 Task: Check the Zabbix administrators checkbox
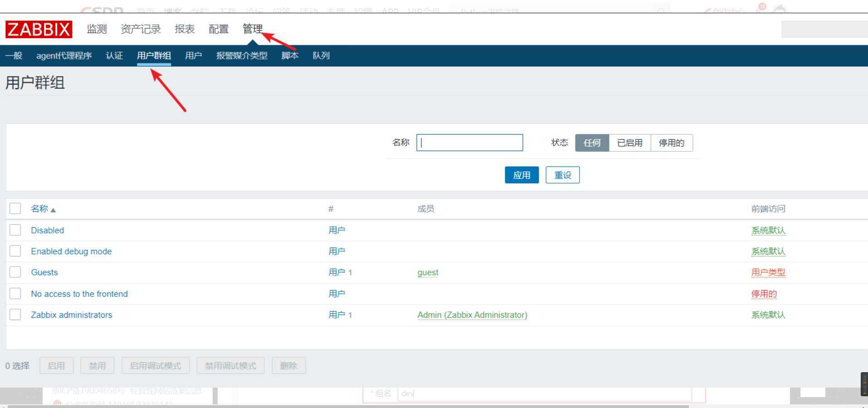click(x=15, y=315)
